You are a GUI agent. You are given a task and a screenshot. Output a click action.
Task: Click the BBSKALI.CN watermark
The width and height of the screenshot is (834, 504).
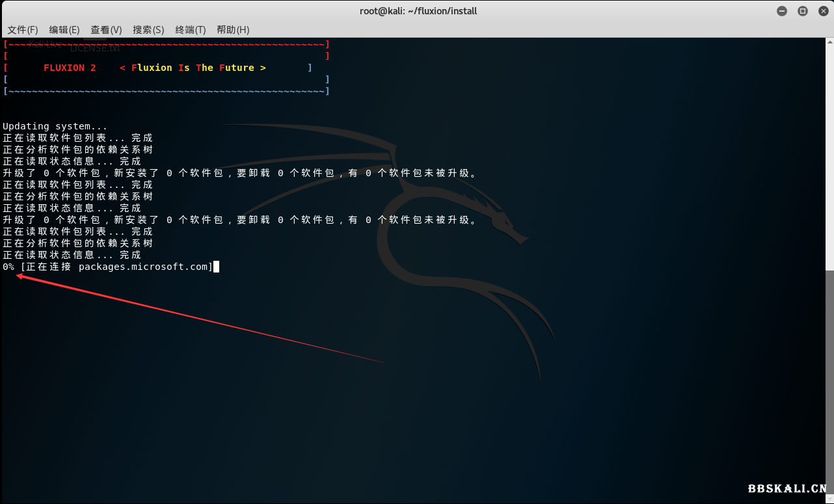[785, 488]
